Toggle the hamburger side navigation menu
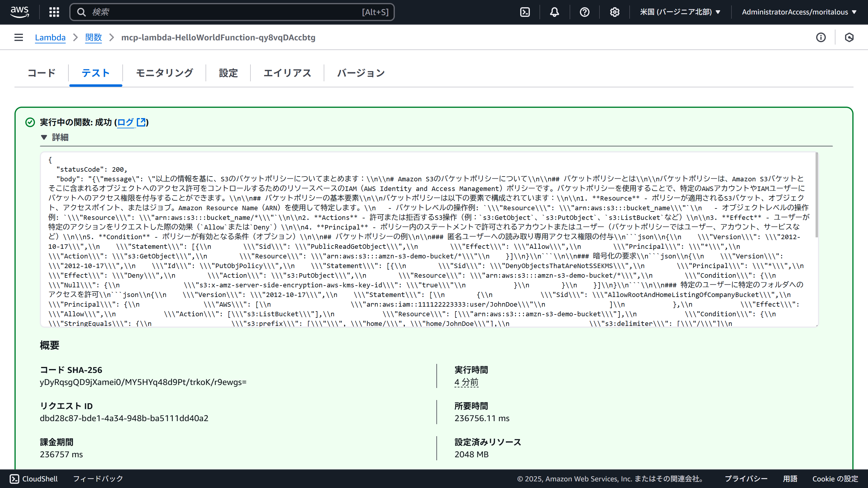The height and width of the screenshot is (488, 868). tap(19, 37)
